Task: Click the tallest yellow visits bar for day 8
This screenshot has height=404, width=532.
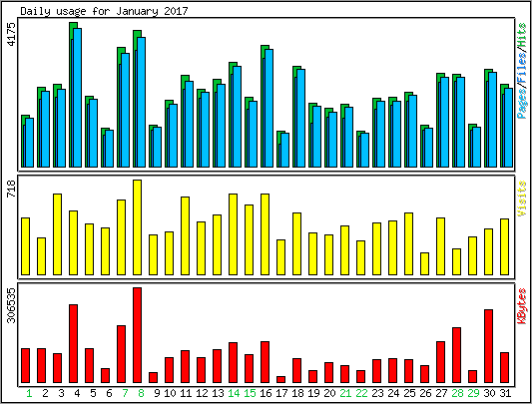Action: [137, 227]
